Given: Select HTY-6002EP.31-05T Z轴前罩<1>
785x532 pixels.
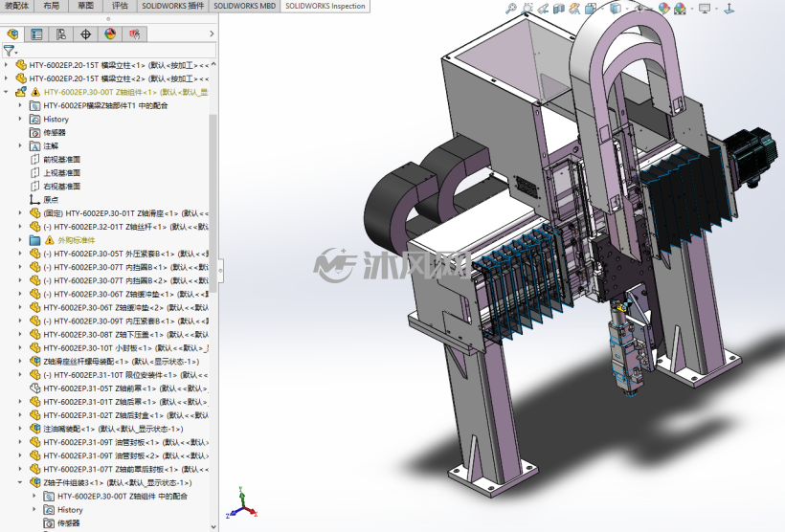Looking at the screenshot, I should [x=119, y=388].
